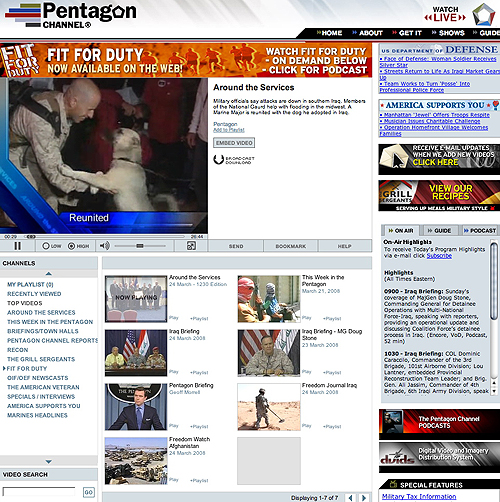The image size is (500, 502).
Task: Go to previous page of videos arrow
Action: coord(350,498)
